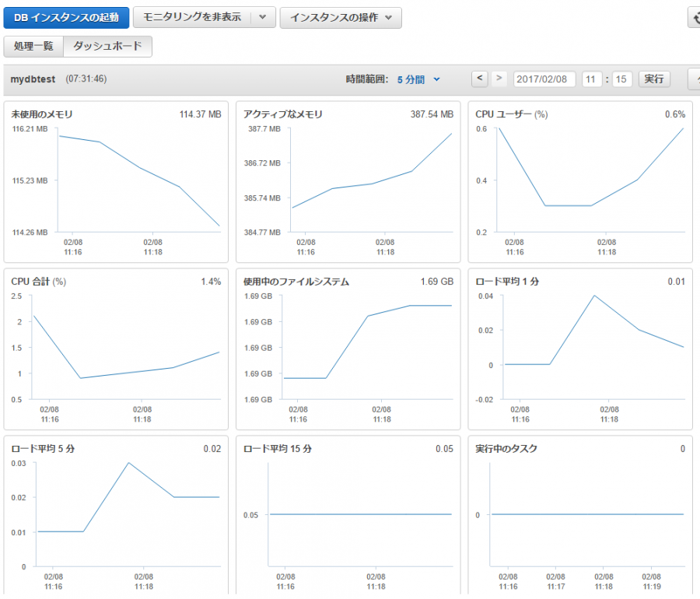Click the DB インスタンスの起動 button
The height and width of the screenshot is (599, 700).
(x=66, y=18)
